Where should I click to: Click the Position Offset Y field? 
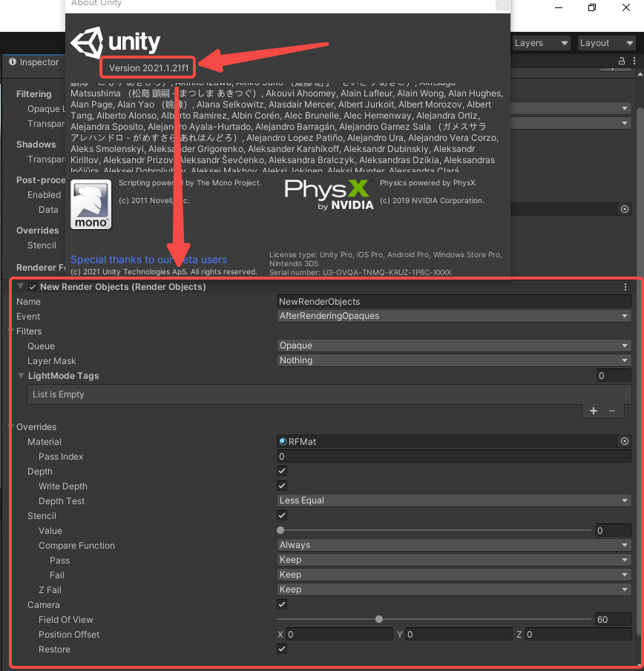pyautogui.click(x=459, y=634)
